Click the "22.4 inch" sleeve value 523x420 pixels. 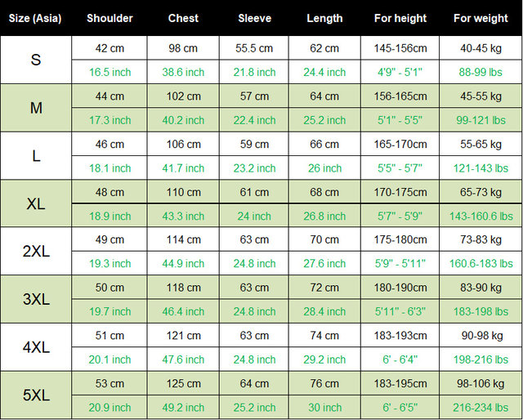pos(254,120)
